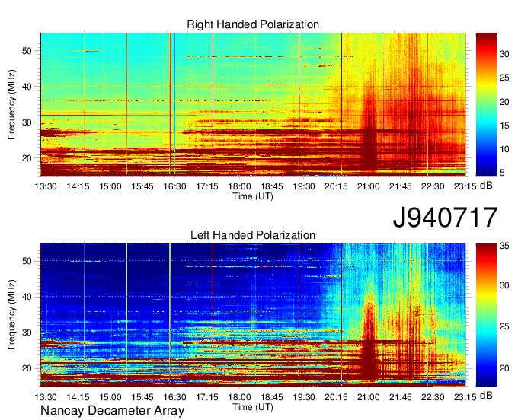Click the 23:15 time tick under Left Handed plot
This screenshot has width=518, height=420.
pos(465,397)
